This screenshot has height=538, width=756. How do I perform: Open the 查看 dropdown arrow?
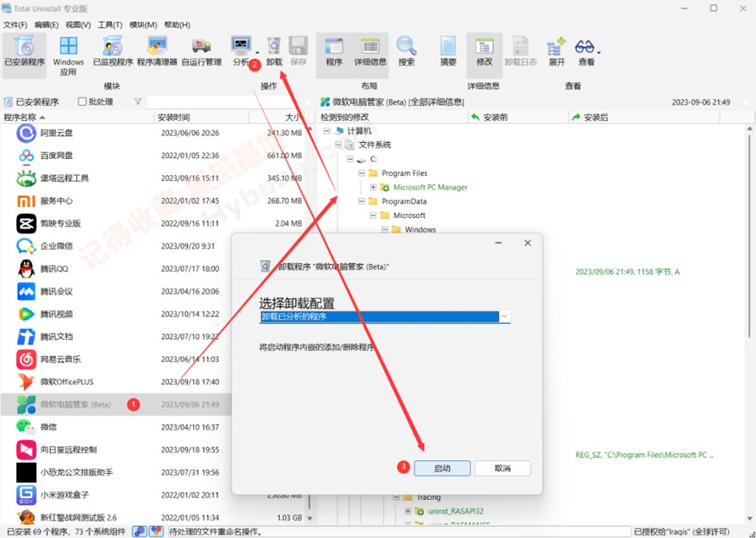coord(599,52)
